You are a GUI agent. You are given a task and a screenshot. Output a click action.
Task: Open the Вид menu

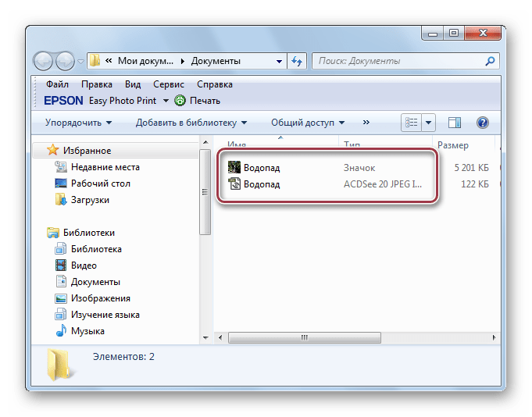[x=133, y=84]
